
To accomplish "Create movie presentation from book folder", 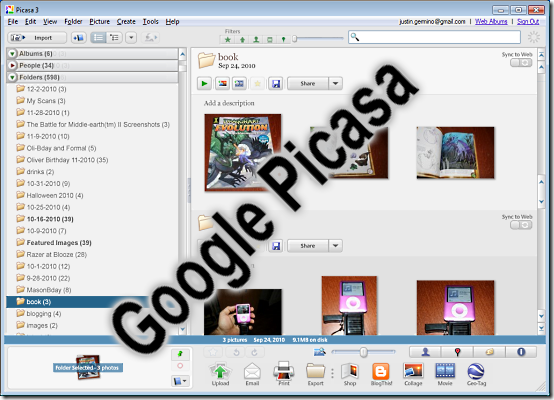I will tap(239, 84).
